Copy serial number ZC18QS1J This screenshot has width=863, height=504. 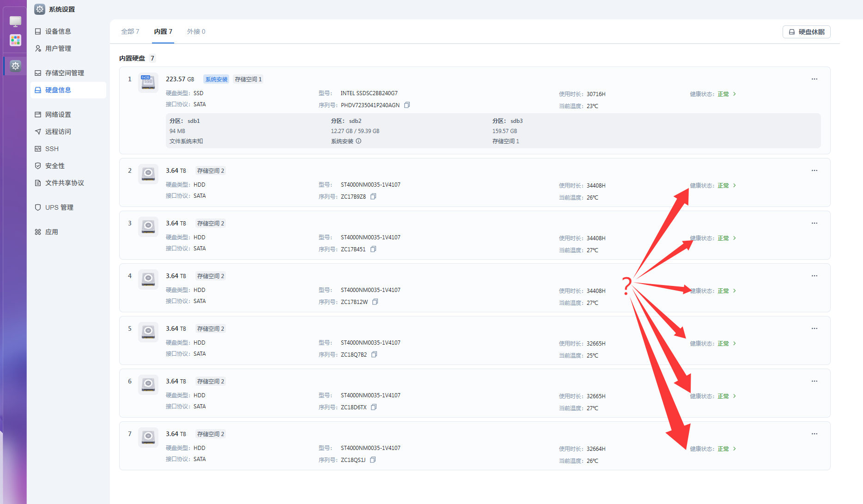tap(373, 460)
